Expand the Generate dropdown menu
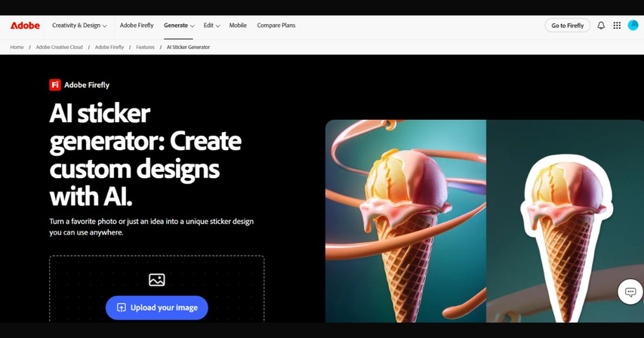Image resolution: width=644 pixels, height=338 pixels. point(179,26)
